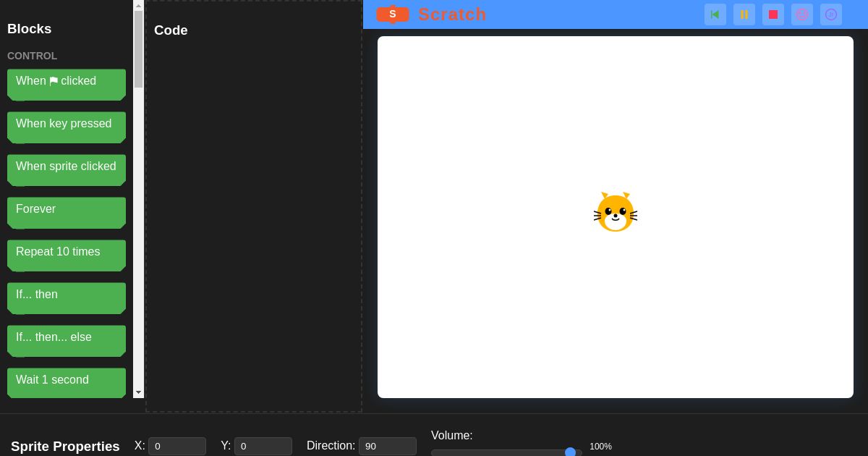
Task: Click the Blocks panel header
Action: pyautogui.click(x=29, y=29)
